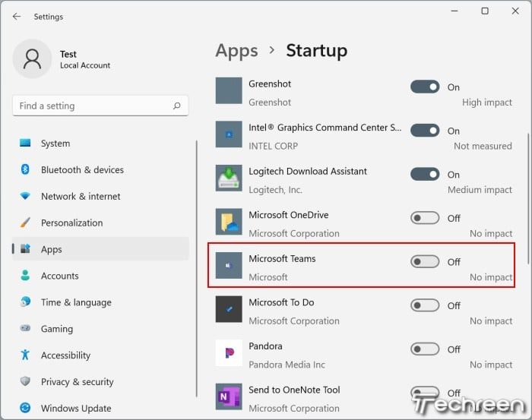Click the Microsoft OneDrive app name

point(288,215)
